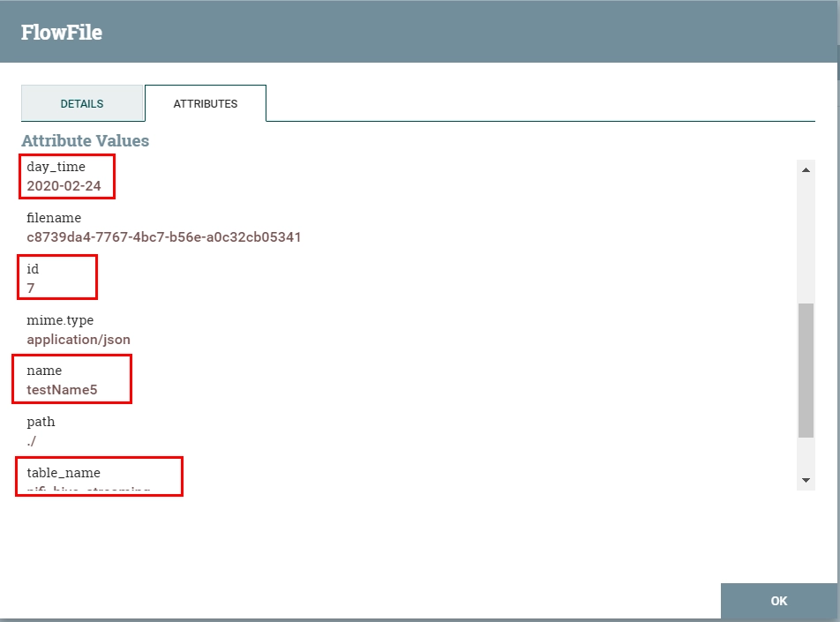Click the attribute list scrollbar thumb
This screenshot has width=840, height=622.
806,371
